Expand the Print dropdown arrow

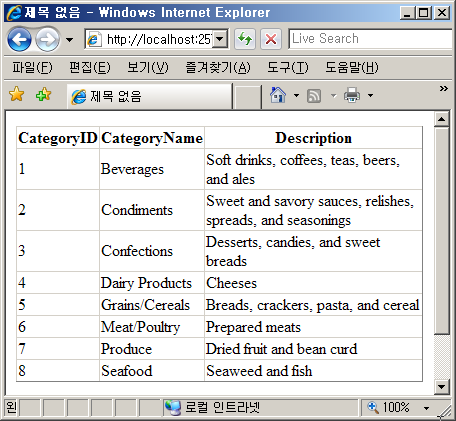(370, 96)
